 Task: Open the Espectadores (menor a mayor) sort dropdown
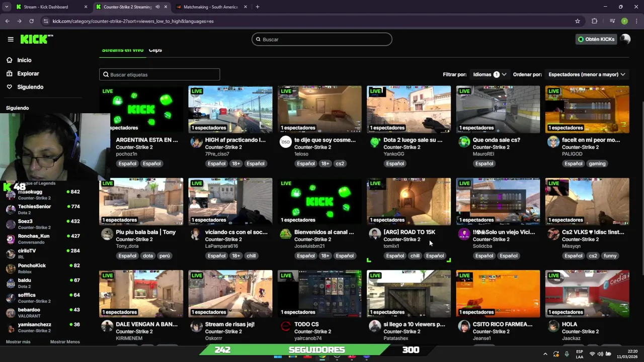click(x=587, y=74)
